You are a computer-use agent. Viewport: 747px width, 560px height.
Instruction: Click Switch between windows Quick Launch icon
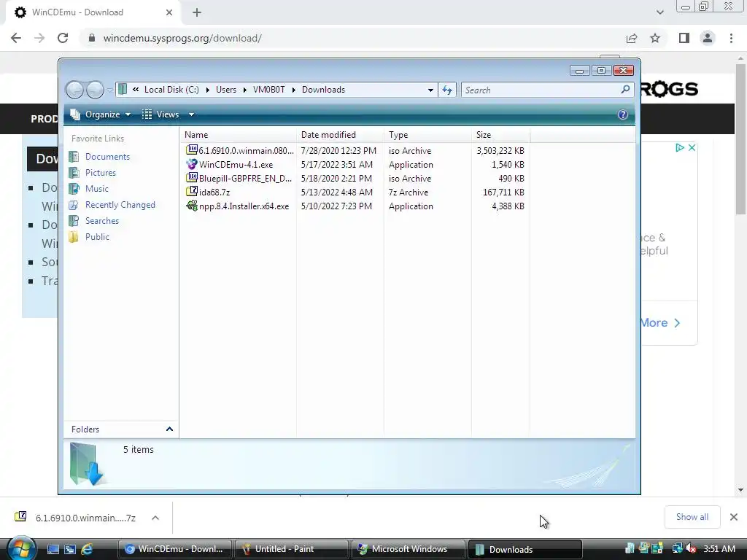[70, 549]
